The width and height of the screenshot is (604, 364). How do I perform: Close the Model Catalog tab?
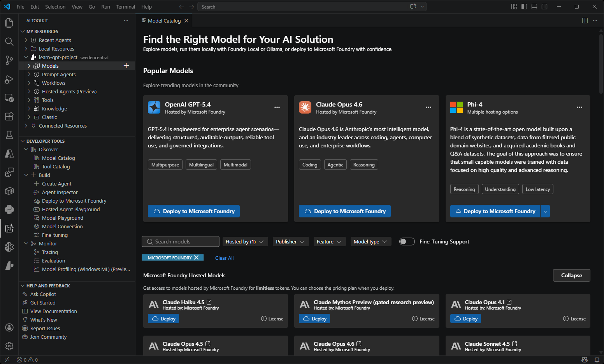(186, 21)
